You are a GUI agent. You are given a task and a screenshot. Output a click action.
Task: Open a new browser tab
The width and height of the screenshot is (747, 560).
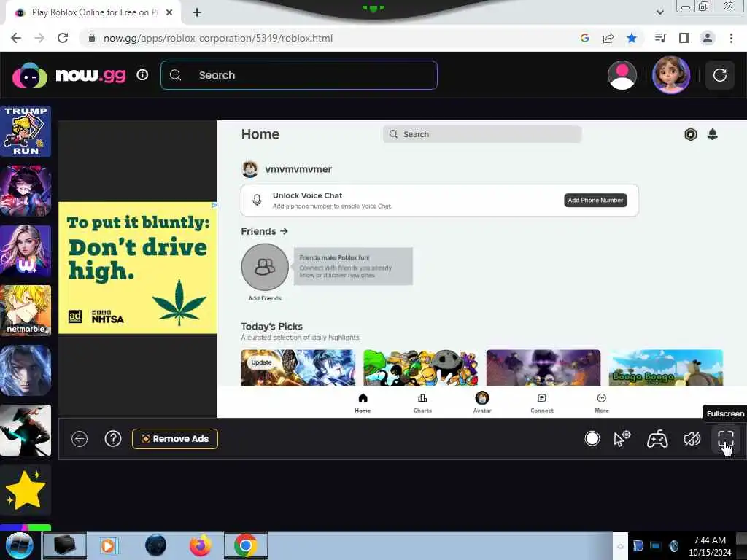pos(197,12)
